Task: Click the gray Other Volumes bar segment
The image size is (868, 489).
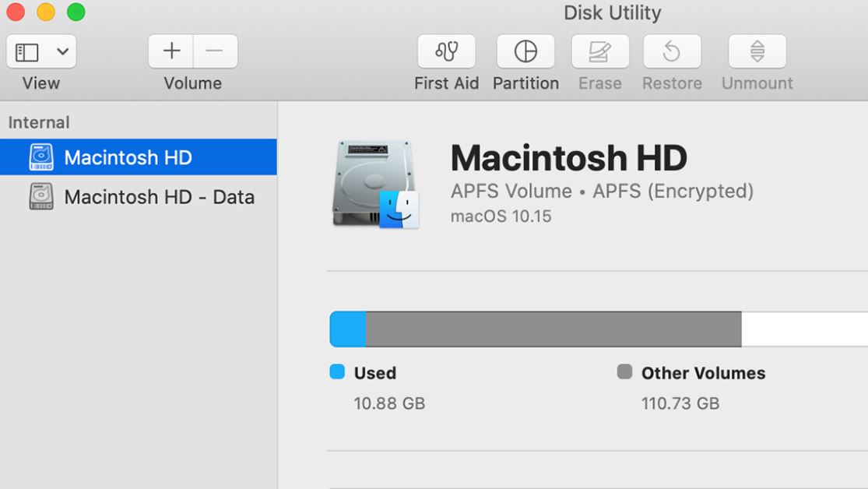Action: point(553,329)
